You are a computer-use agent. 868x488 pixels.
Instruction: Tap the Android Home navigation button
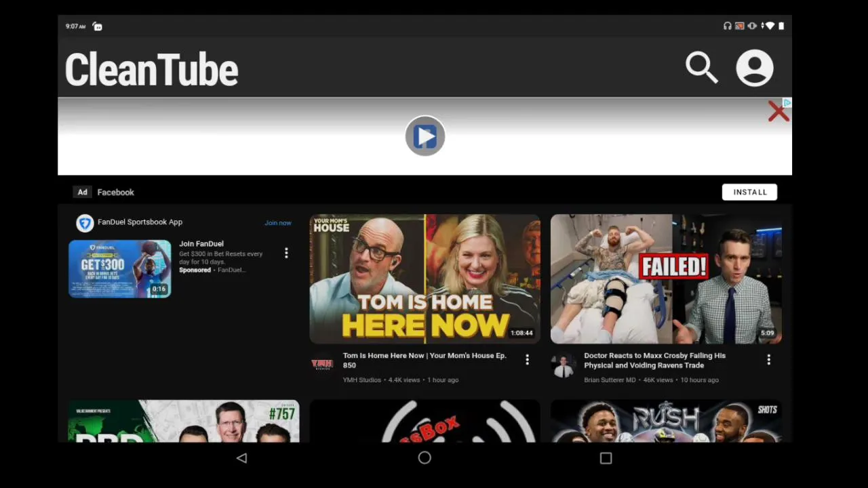click(x=425, y=458)
